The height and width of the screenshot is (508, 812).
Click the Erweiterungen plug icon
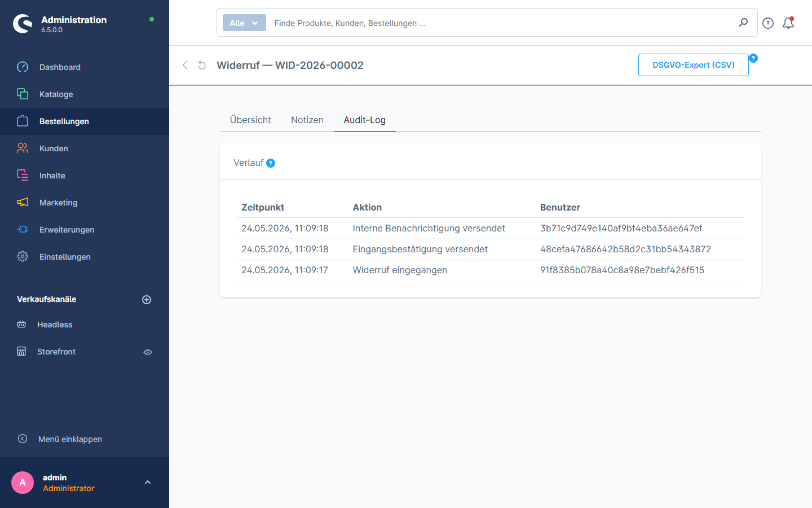tap(23, 230)
